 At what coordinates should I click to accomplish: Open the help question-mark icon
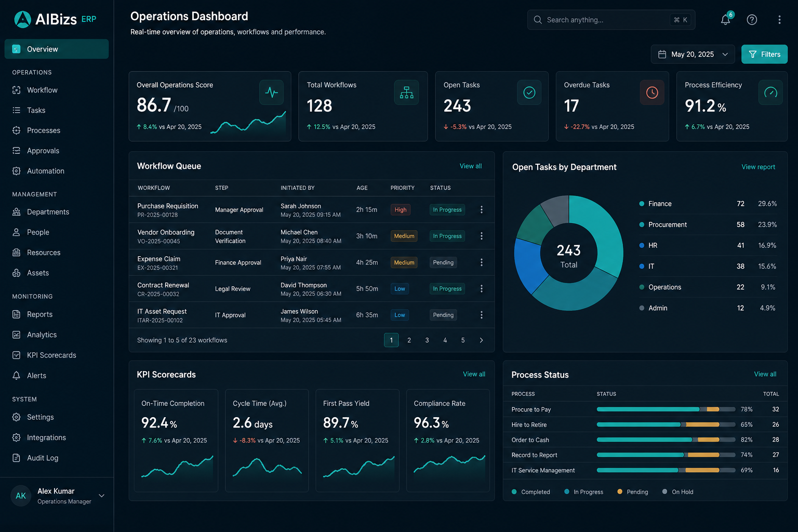tap(752, 20)
